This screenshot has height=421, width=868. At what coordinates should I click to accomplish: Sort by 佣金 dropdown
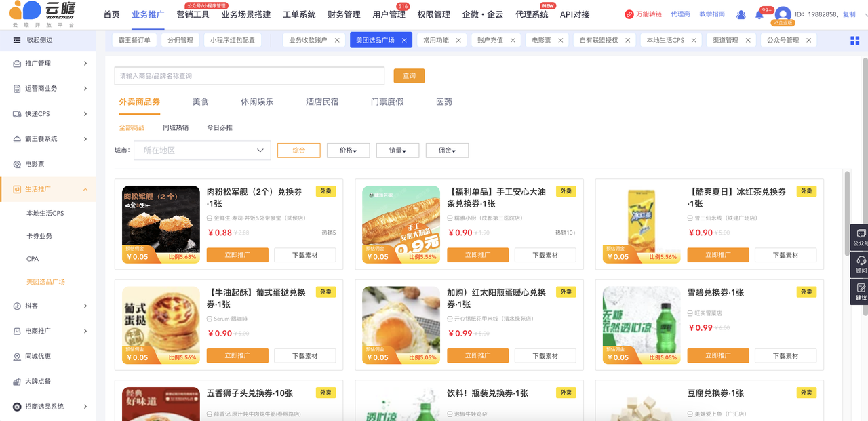click(447, 151)
